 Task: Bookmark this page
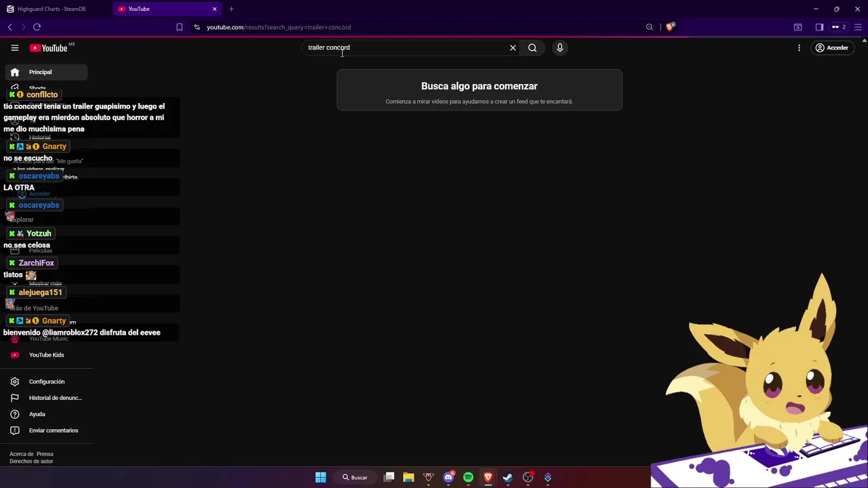[x=179, y=27]
